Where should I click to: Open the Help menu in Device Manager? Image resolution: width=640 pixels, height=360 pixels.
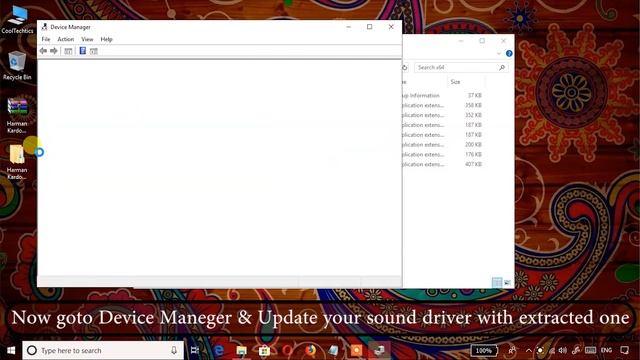(107, 39)
